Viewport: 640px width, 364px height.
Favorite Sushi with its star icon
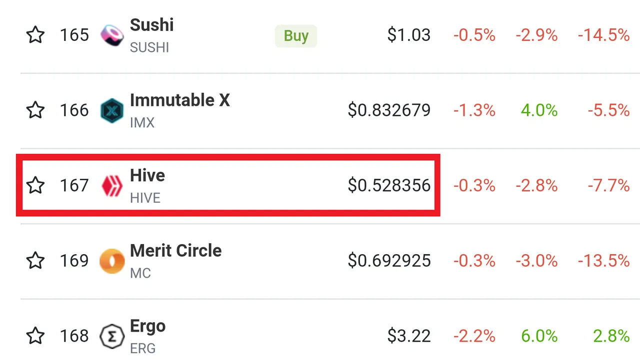point(35,35)
